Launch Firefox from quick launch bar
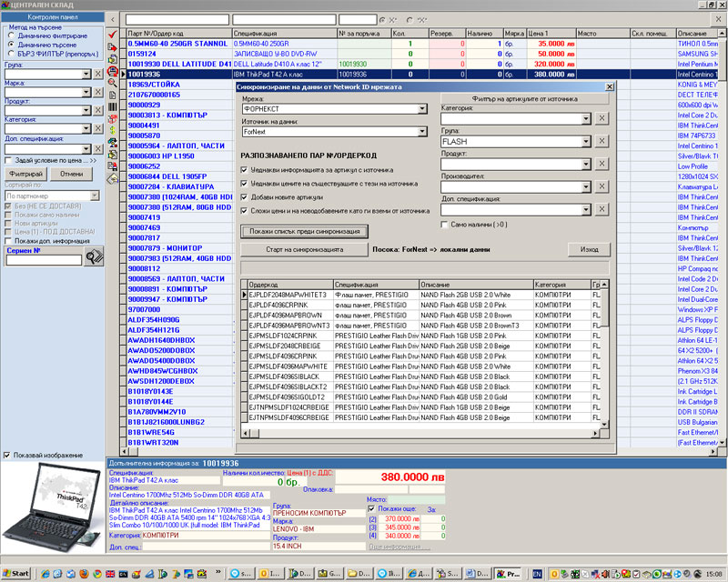This screenshot has width=728, height=582. 84,574
